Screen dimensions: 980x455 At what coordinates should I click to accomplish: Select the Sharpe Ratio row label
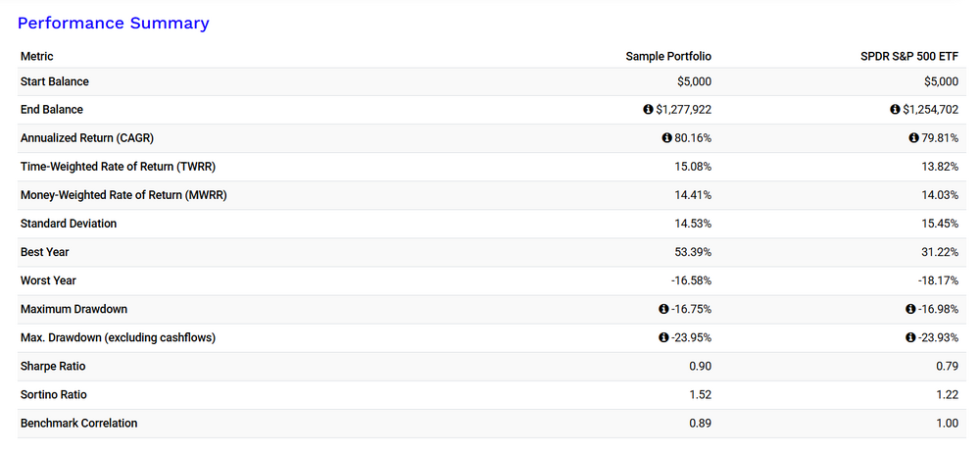54,366
